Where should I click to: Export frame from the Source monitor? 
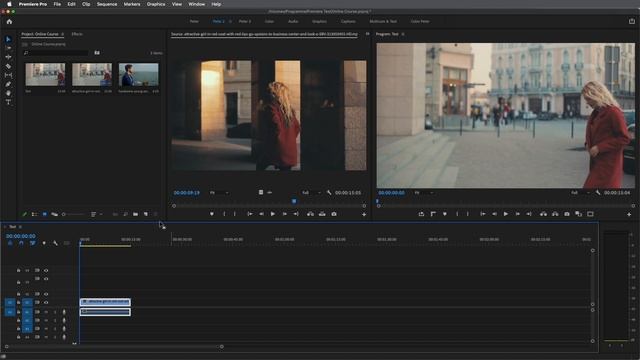[334, 214]
